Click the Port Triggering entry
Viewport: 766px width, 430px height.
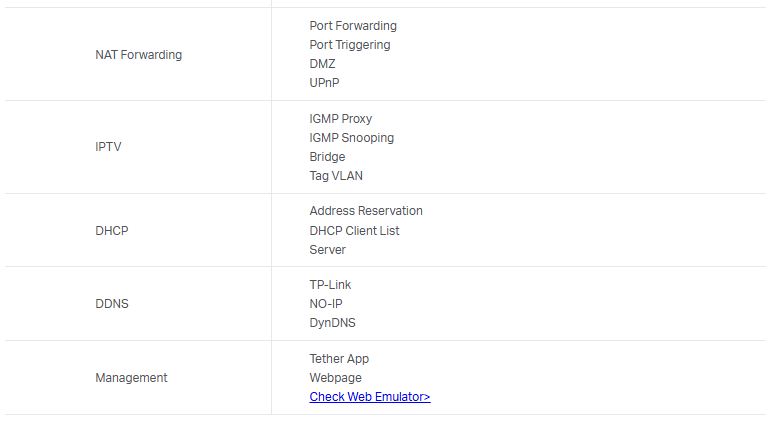click(350, 45)
